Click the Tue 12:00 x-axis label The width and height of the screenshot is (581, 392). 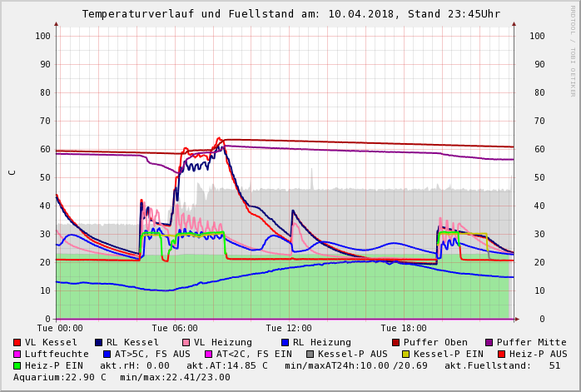point(289,328)
